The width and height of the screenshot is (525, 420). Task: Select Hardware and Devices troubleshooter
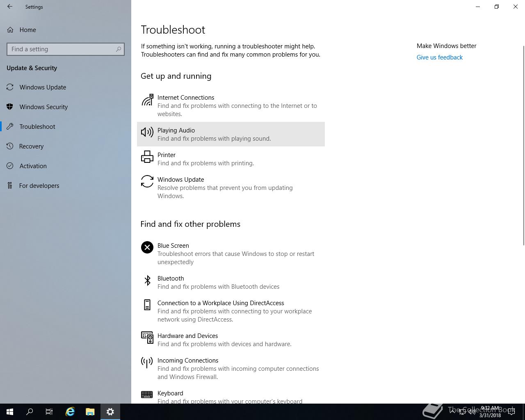point(231,340)
